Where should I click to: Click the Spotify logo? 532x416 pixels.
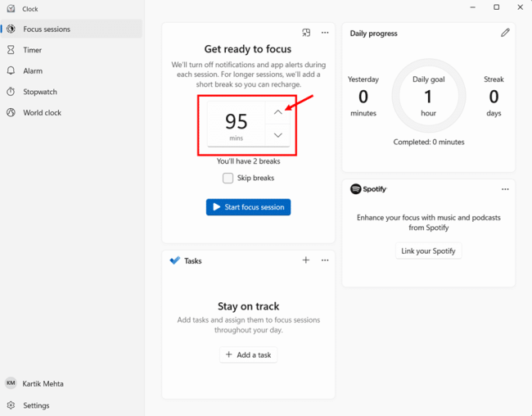click(x=368, y=189)
